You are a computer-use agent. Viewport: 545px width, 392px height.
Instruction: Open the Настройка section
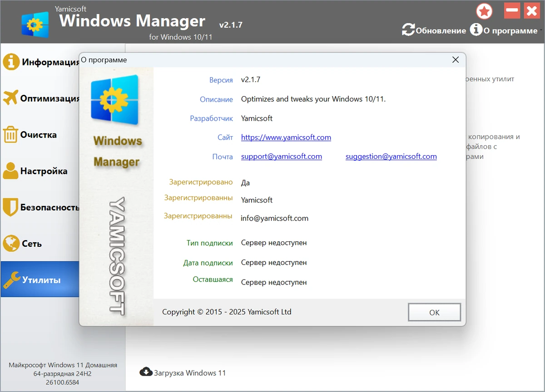click(x=40, y=171)
